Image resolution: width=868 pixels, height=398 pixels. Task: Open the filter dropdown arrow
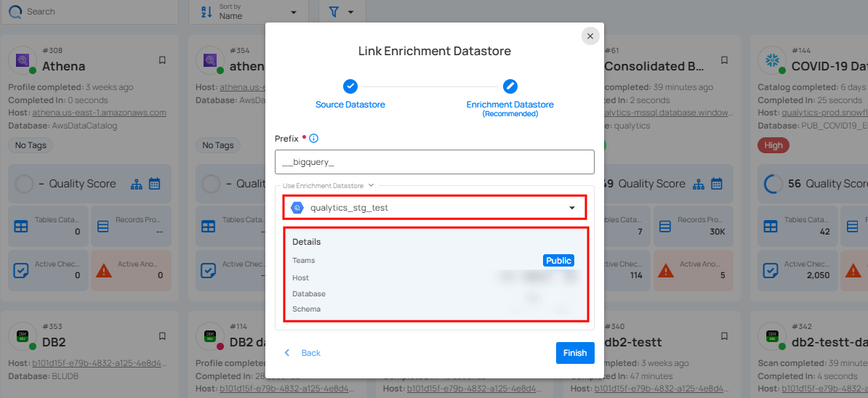click(351, 12)
